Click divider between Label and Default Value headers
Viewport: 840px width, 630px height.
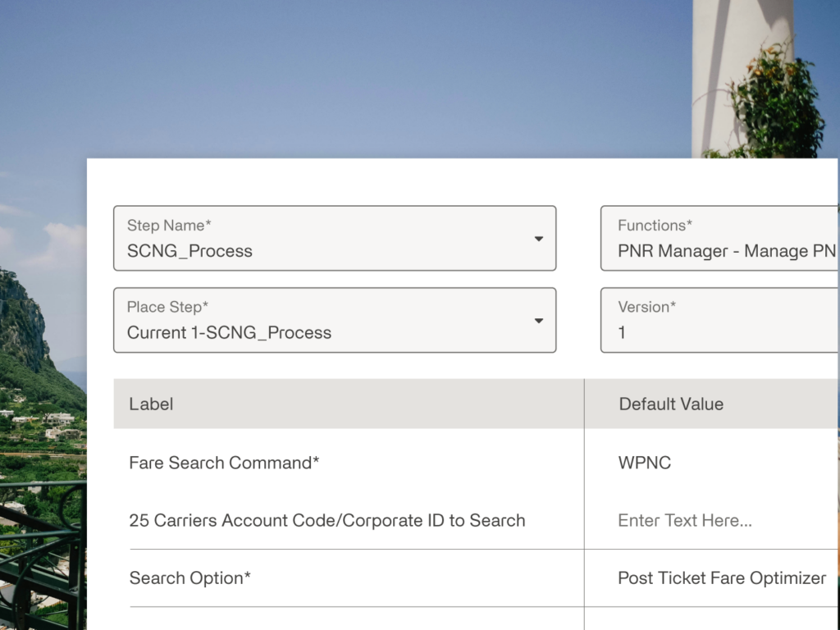[584, 404]
